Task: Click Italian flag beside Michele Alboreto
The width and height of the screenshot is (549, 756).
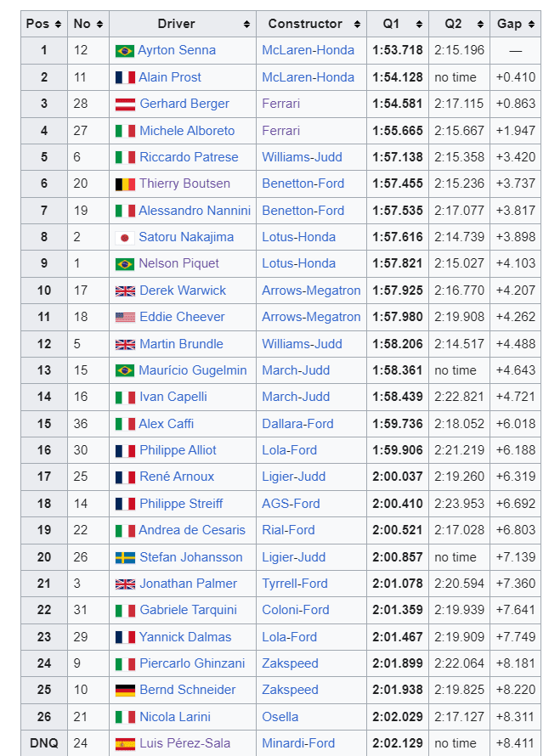Action: (125, 131)
